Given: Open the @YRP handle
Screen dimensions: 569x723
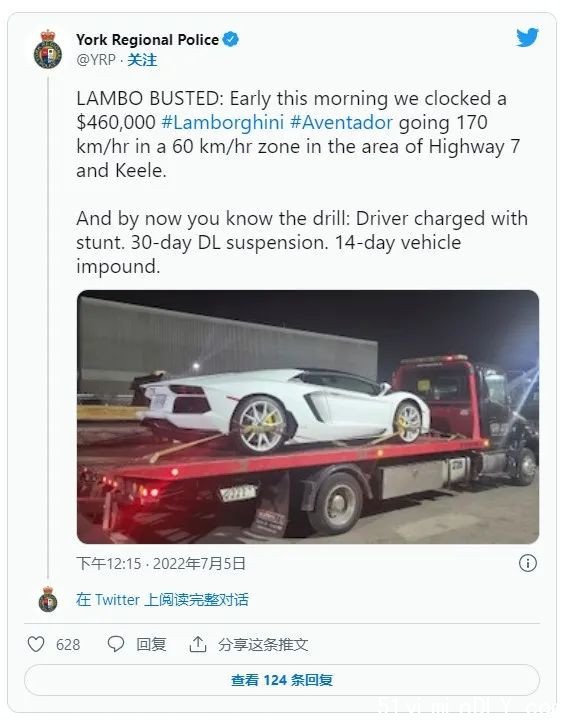Looking at the screenshot, I should click(x=96, y=60).
